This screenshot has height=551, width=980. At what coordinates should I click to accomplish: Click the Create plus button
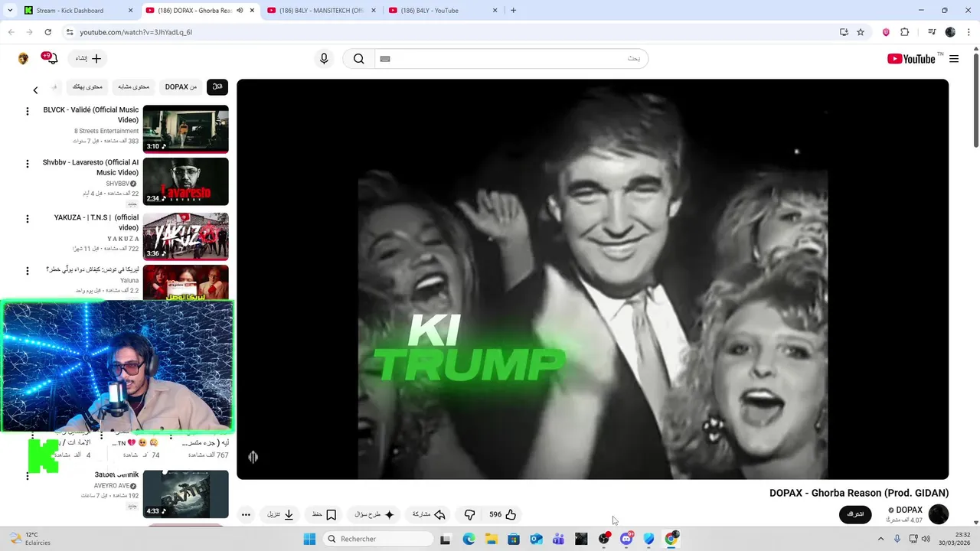tap(88, 59)
